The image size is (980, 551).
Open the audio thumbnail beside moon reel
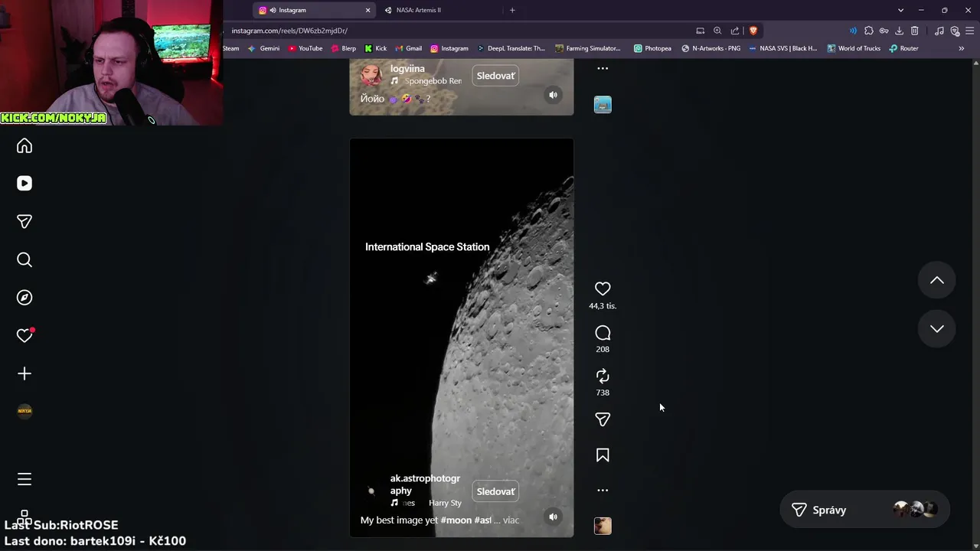click(603, 526)
